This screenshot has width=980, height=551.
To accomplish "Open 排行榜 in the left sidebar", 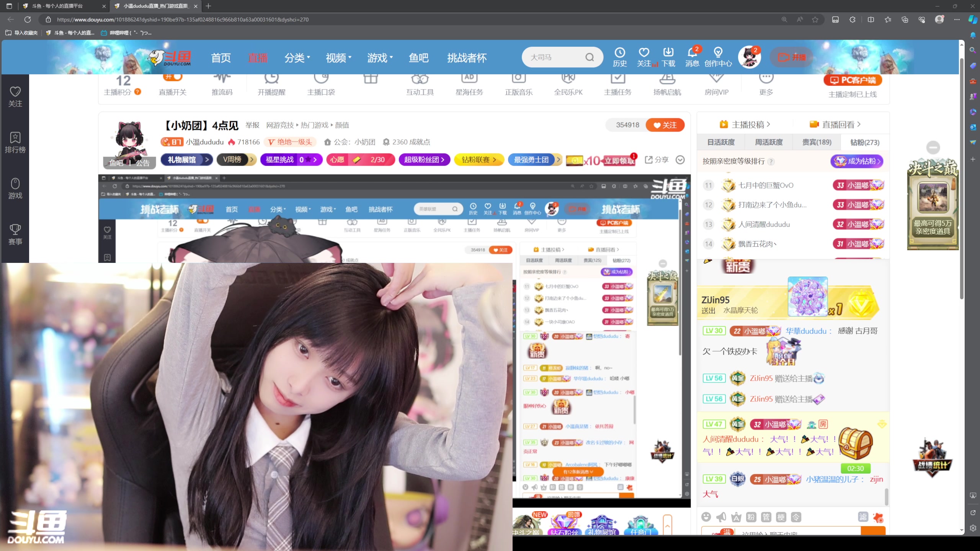I will 15,143.
